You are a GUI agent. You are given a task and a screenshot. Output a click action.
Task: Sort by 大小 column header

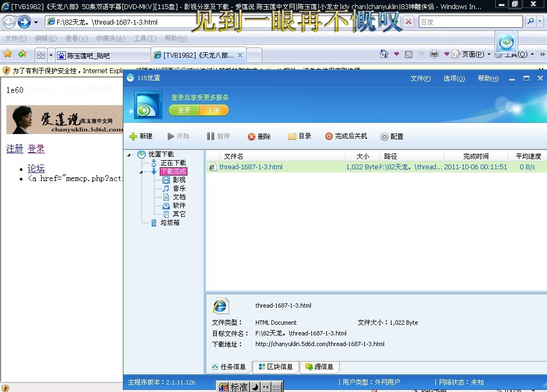point(363,156)
